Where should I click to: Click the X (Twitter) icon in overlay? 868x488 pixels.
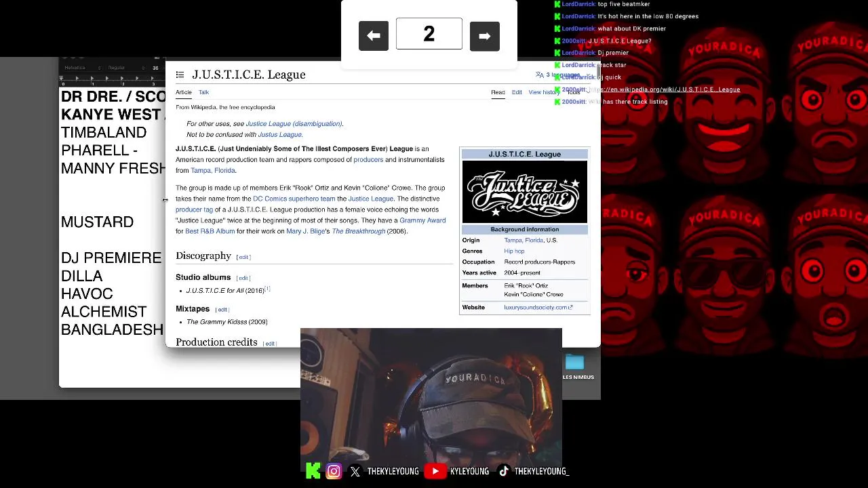[x=355, y=472]
